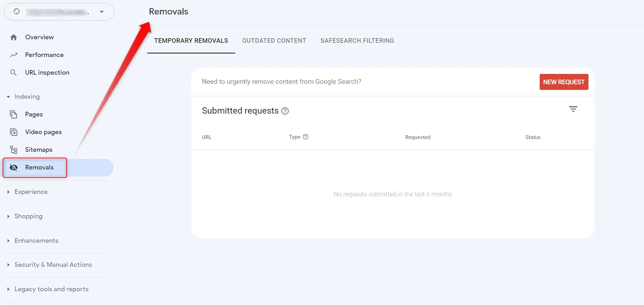This screenshot has width=644, height=305.
Task: Expand Legacy tools and reports section
Action: [x=8, y=289]
